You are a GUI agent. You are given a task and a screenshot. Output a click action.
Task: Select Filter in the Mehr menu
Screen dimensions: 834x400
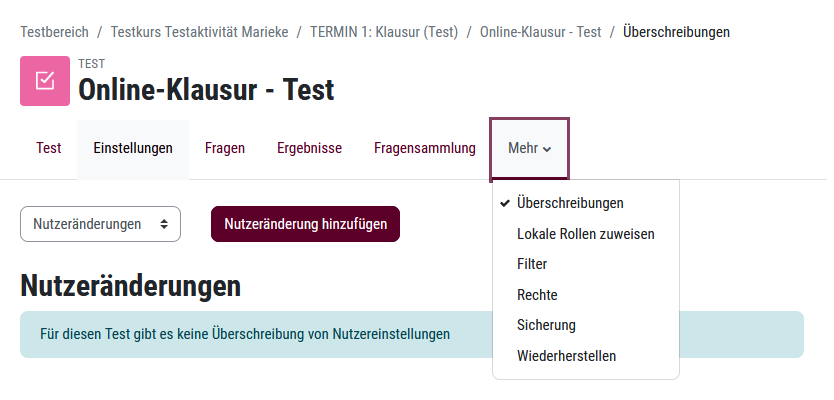click(532, 264)
